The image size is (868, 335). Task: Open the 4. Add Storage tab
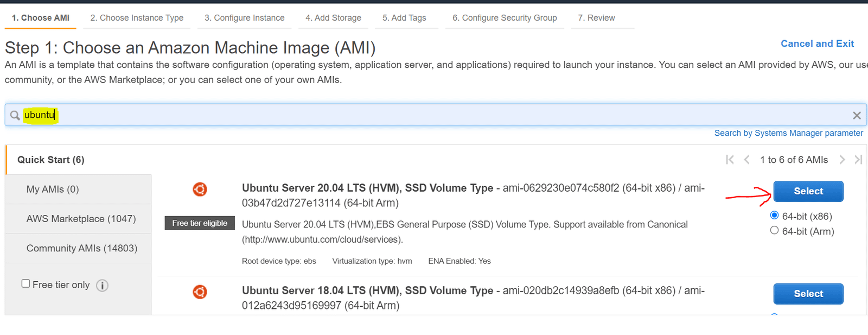(x=333, y=18)
